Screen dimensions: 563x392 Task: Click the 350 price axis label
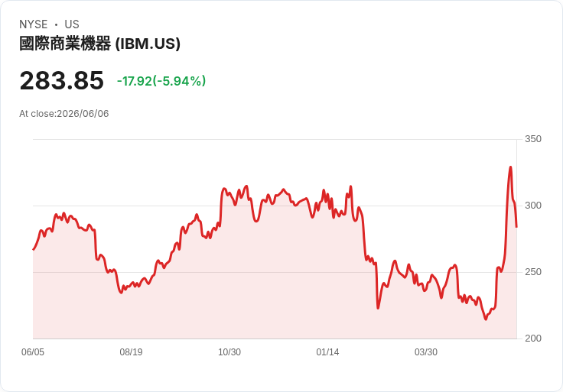533,139
